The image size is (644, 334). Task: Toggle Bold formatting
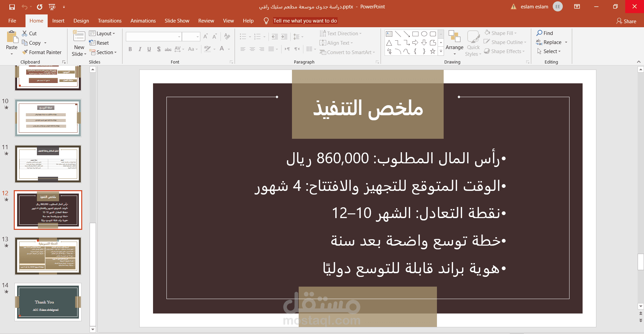(130, 49)
